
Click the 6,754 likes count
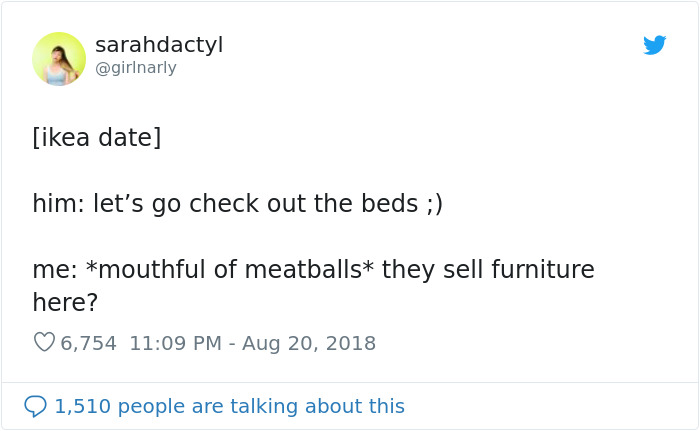(89, 343)
